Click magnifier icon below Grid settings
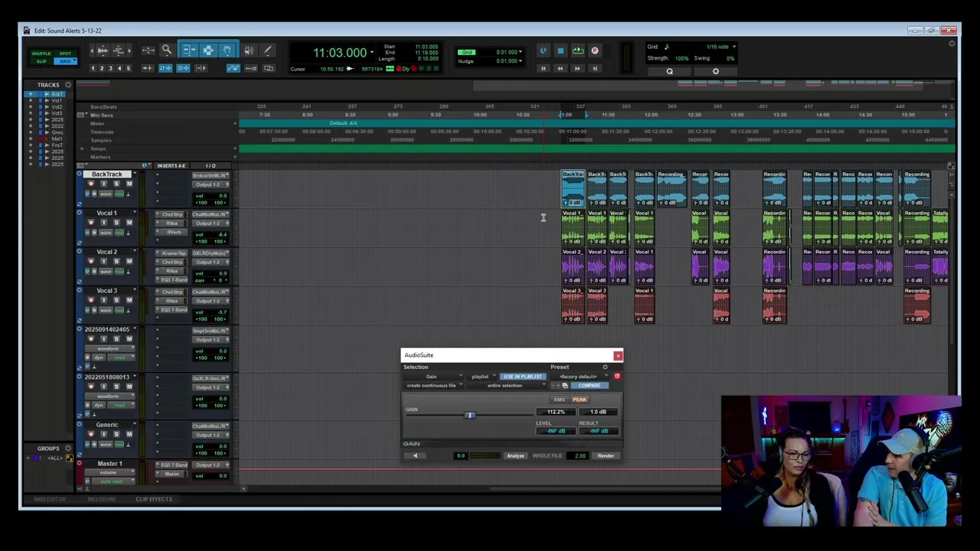Image resolution: width=980 pixels, height=551 pixels. tap(669, 72)
